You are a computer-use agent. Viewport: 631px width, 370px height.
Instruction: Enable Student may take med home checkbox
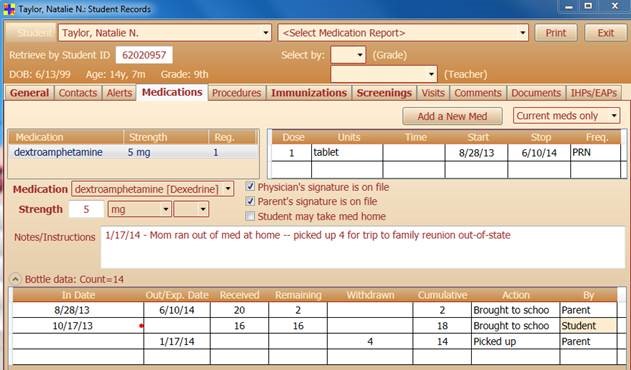tap(250, 216)
